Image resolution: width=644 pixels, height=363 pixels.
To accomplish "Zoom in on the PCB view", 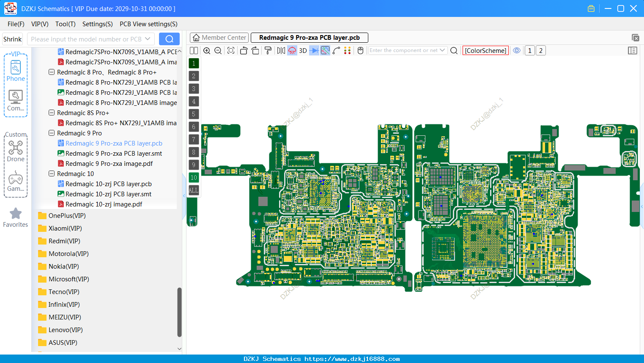I will coord(207,50).
